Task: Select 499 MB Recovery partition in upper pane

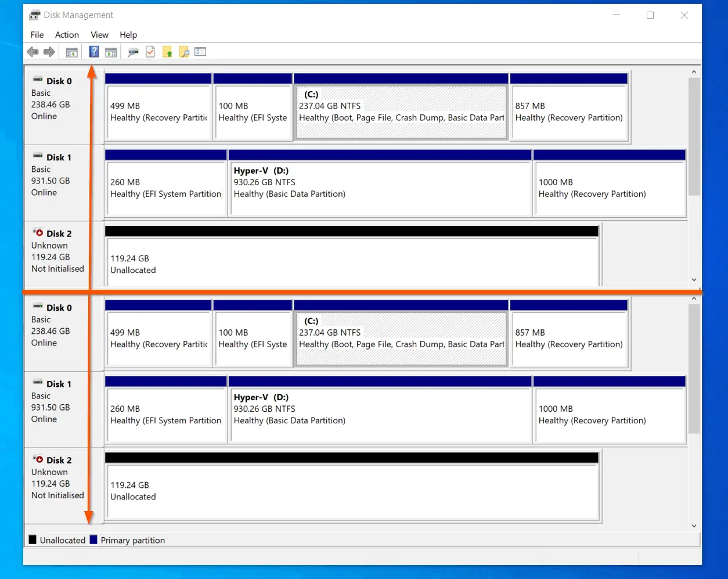Action: pos(158,107)
